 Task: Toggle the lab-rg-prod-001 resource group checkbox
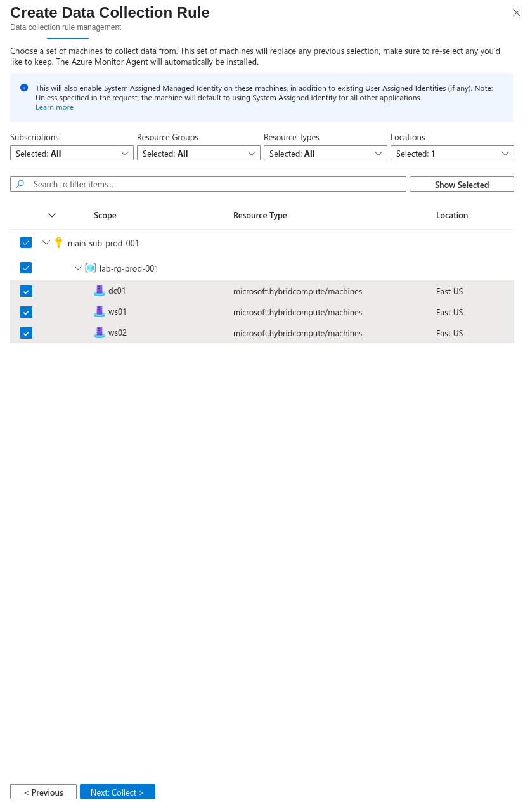pos(26,268)
